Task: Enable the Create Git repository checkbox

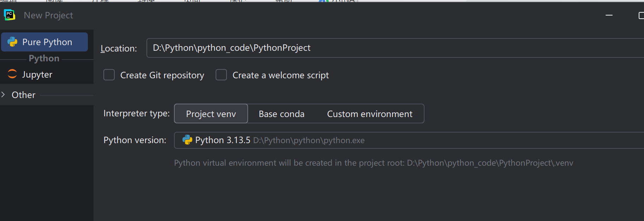Action: [109, 75]
